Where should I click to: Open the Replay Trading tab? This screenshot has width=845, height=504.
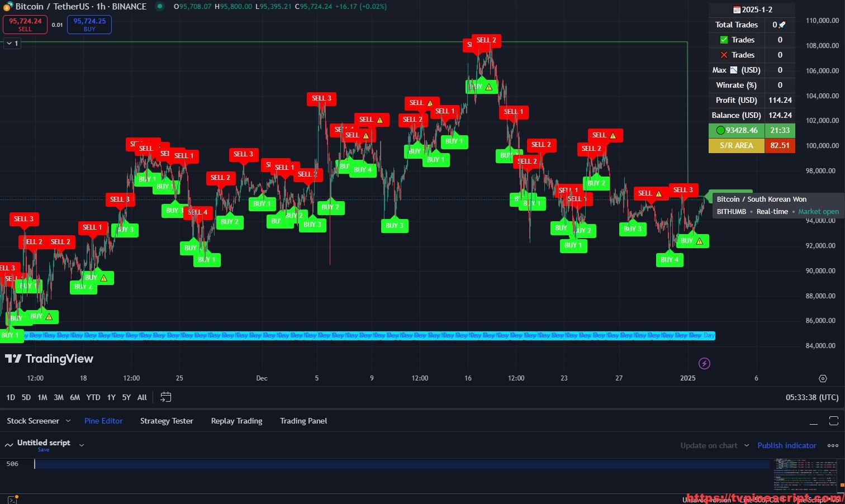pos(236,421)
